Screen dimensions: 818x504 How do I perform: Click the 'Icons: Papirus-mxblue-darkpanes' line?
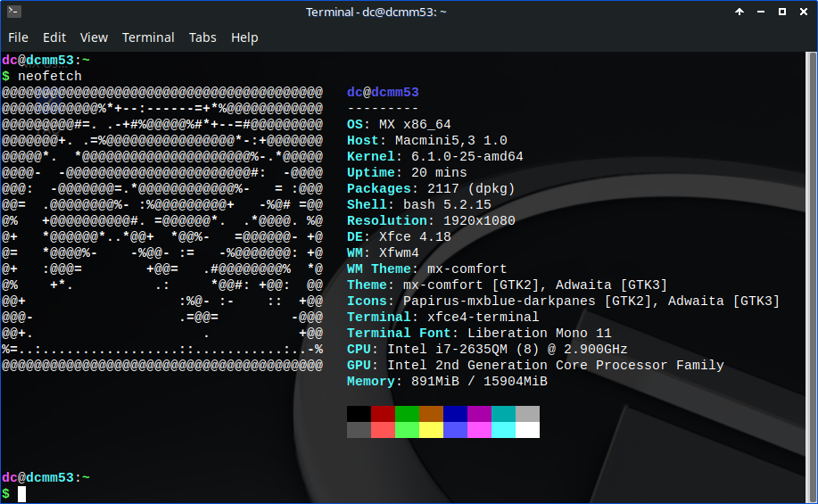click(564, 302)
